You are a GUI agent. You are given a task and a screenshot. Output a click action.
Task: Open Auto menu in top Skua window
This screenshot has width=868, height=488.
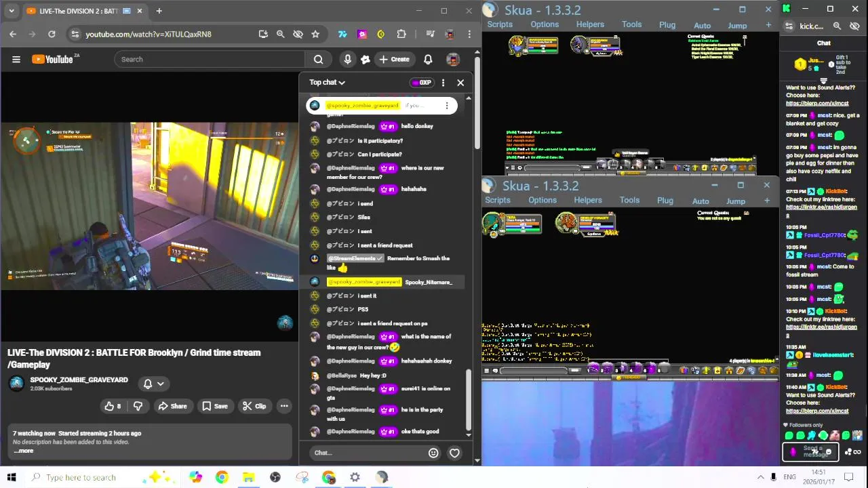pyautogui.click(x=702, y=26)
